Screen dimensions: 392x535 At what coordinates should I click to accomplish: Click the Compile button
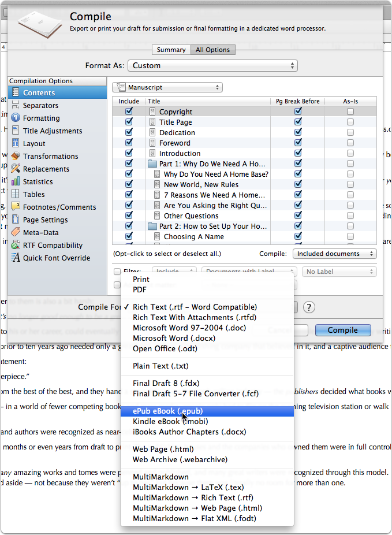pyautogui.click(x=343, y=330)
